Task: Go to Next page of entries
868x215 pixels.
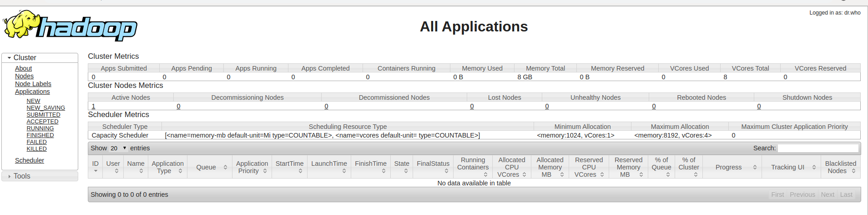Action: [x=828, y=195]
